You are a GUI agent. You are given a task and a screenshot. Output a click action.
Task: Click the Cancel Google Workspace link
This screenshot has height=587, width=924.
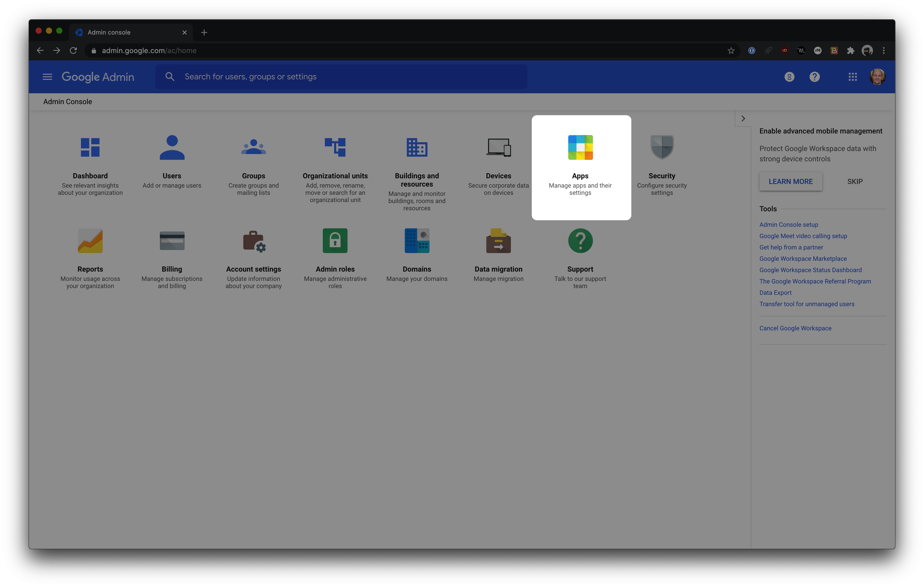[x=795, y=328]
